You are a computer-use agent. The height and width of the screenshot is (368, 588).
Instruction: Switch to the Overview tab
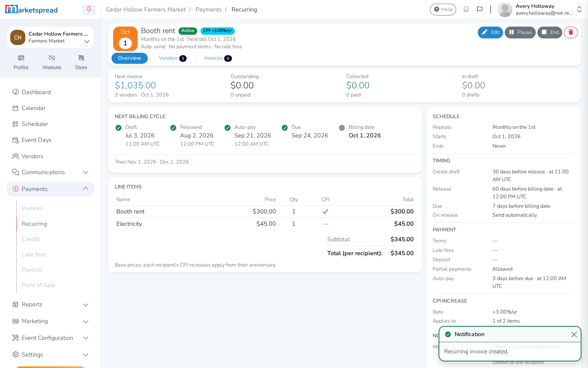click(129, 58)
